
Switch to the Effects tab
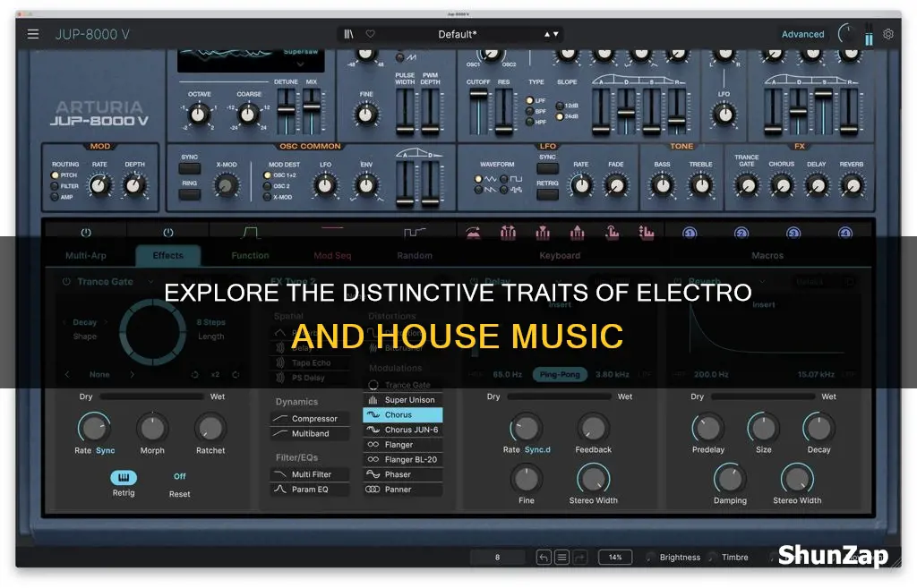[x=167, y=255]
